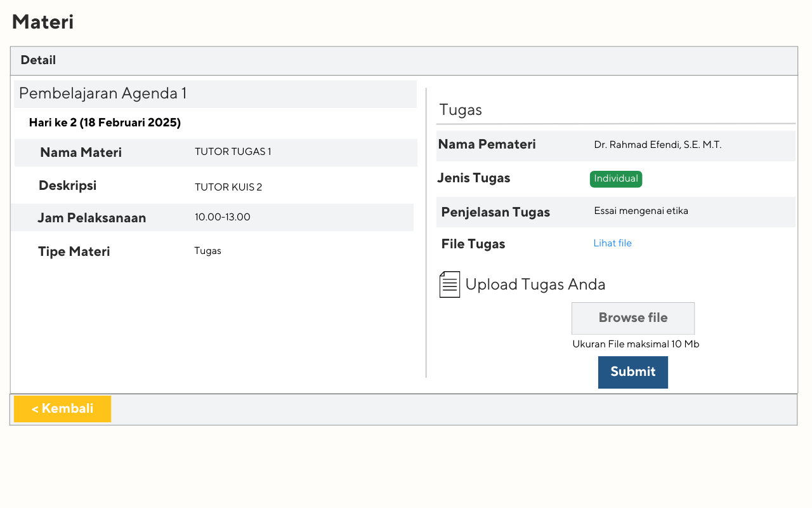Click the Tugas section heading
Screen dimensions: 812x508
(461, 110)
